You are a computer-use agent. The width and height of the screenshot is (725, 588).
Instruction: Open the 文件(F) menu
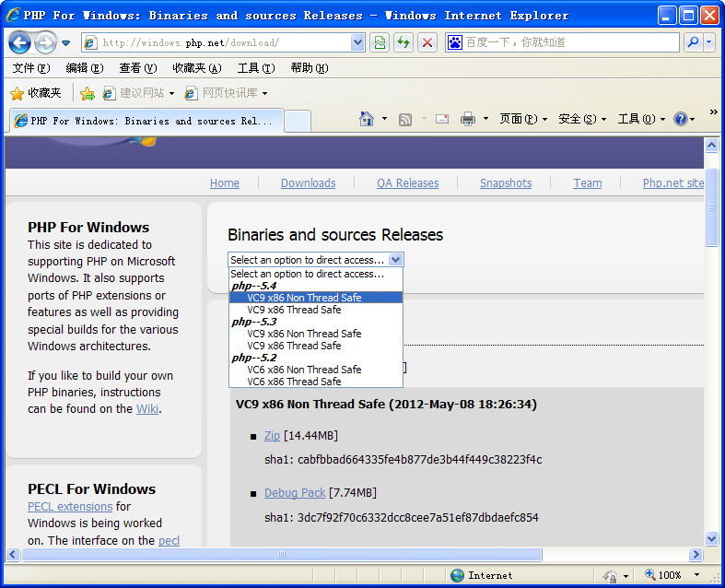[31, 68]
